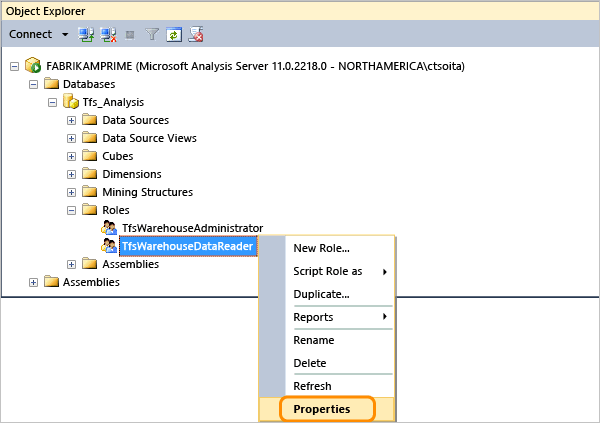The width and height of the screenshot is (600, 423).
Task: Expand the Mining Structures folder
Action: tap(71, 192)
